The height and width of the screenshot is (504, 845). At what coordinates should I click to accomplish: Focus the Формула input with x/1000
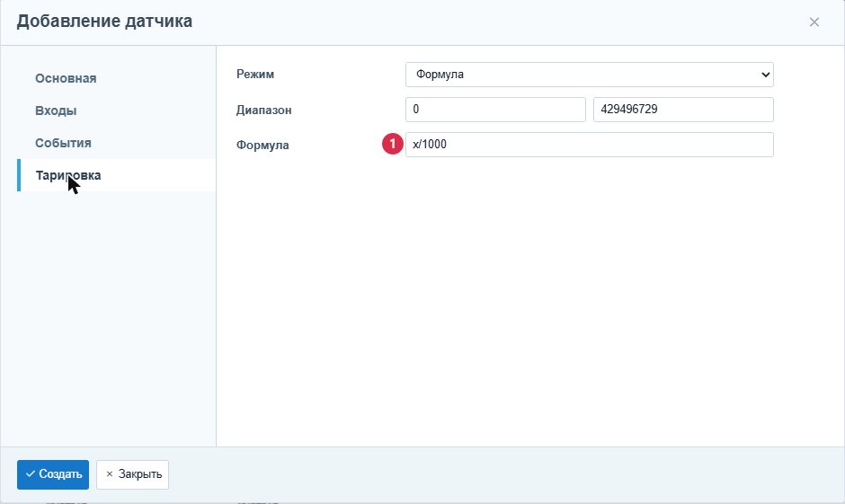(x=590, y=145)
